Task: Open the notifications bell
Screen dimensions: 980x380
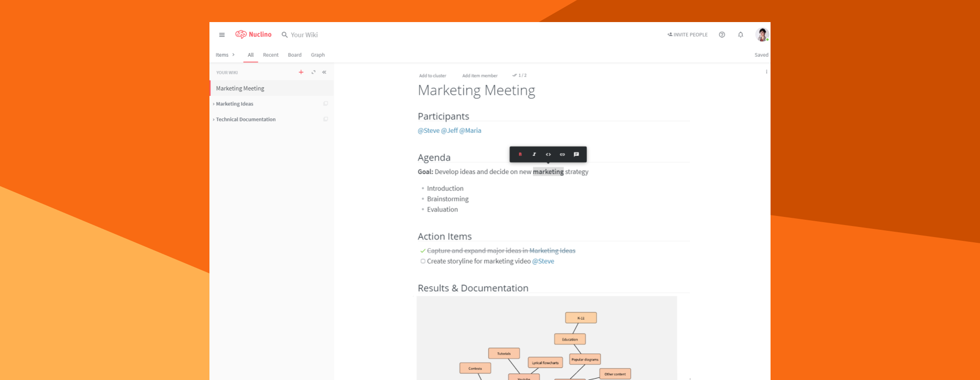Action: tap(740, 35)
